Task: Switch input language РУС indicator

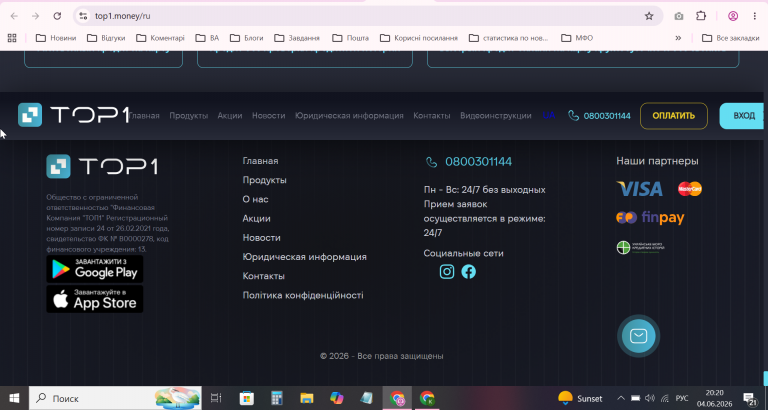Action: 682,398
